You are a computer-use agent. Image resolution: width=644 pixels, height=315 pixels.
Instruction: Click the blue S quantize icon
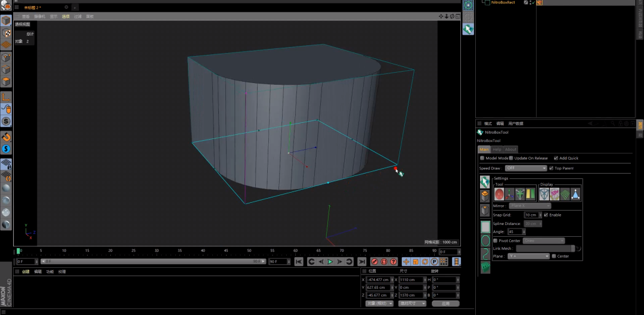coord(6,149)
